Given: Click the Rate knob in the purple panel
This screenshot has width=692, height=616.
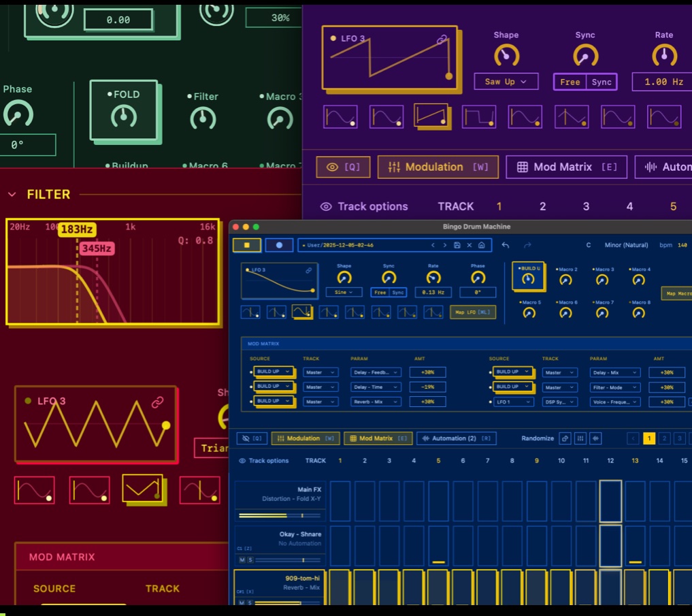Looking at the screenshot, I should point(664,56).
